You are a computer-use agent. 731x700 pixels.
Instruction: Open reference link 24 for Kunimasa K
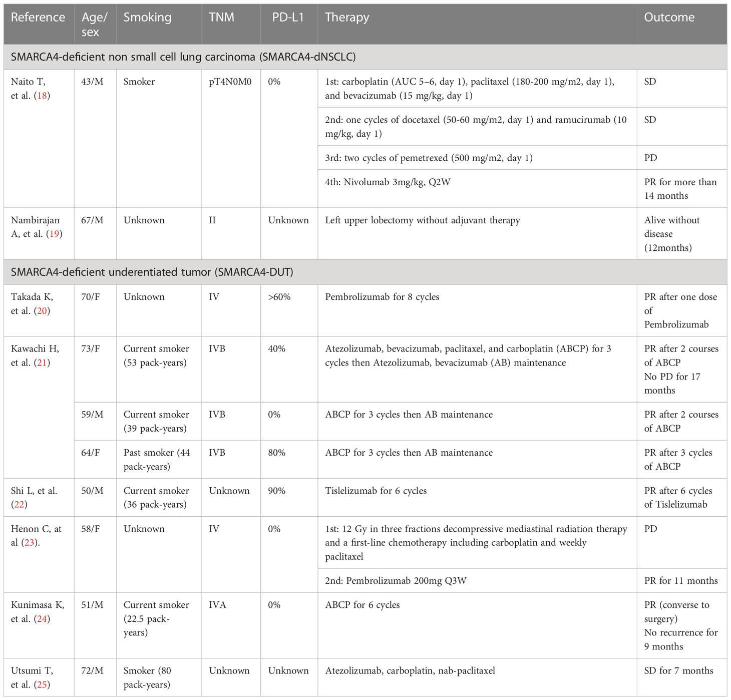42,619
